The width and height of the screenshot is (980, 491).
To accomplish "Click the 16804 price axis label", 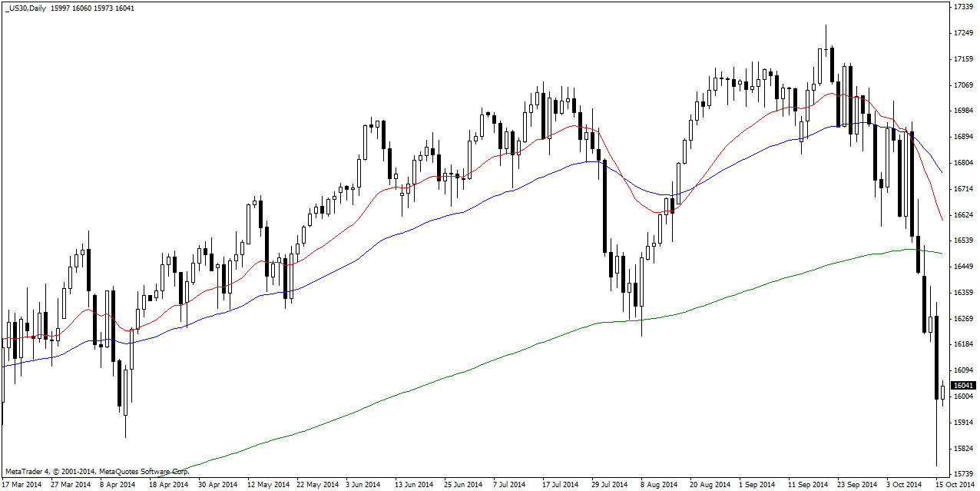I will [x=963, y=164].
